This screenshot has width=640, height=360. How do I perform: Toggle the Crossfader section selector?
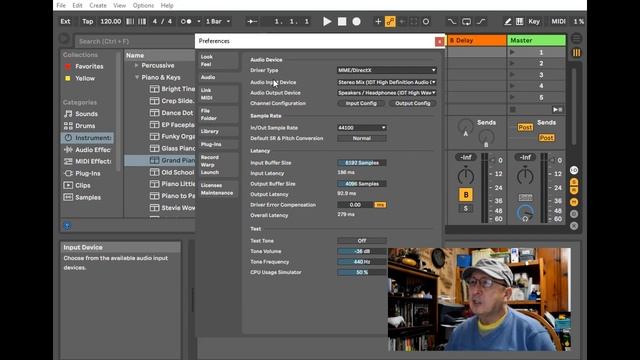pos(574,226)
